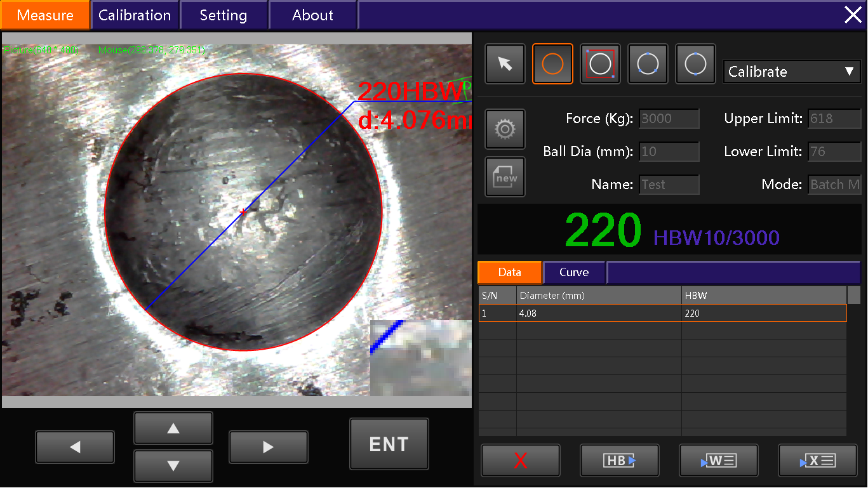Select the orange circle measure tool

(x=552, y=64)
